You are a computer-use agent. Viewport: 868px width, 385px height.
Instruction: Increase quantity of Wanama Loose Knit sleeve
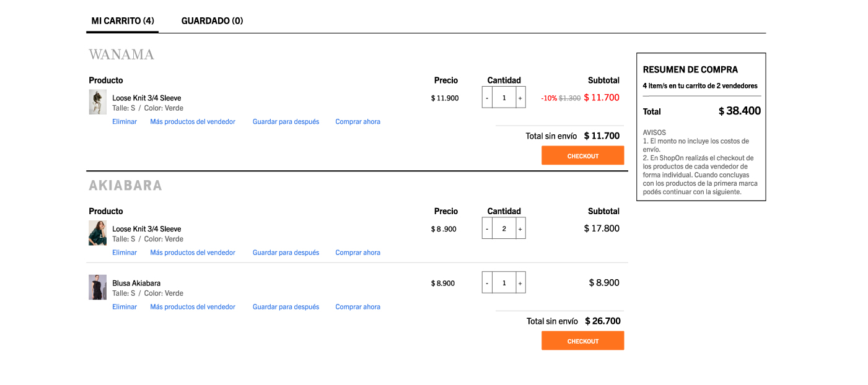(520, 98)
